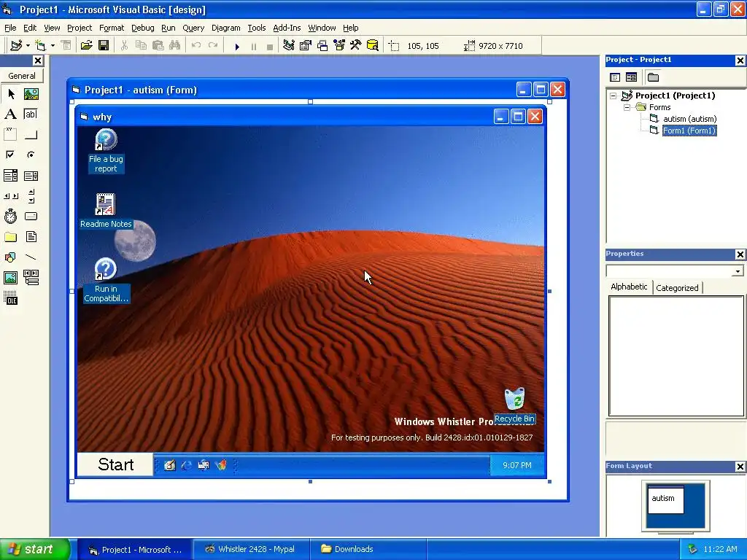Screen dimensions: 747x560
Task: Select autism (autism) in the project tree
Action: tap(690, 119)
